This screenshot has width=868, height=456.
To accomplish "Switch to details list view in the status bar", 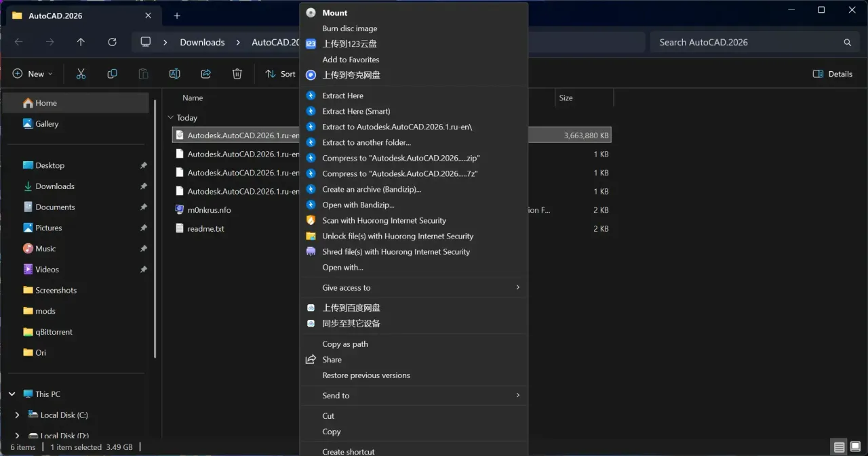I will [x=840, y=447].
